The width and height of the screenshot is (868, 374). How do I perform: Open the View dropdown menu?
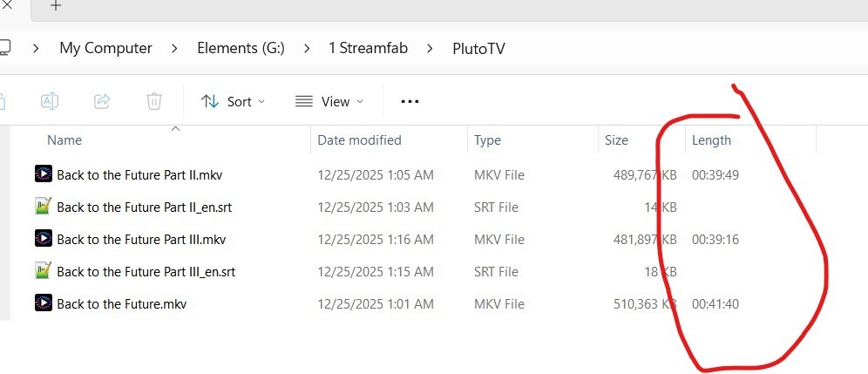[x=329, y=101]
